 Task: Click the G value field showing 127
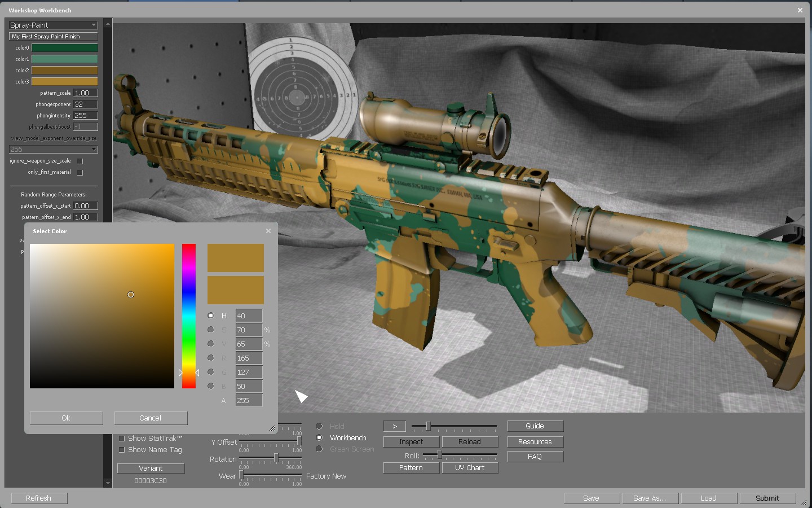tap(249, 372)
